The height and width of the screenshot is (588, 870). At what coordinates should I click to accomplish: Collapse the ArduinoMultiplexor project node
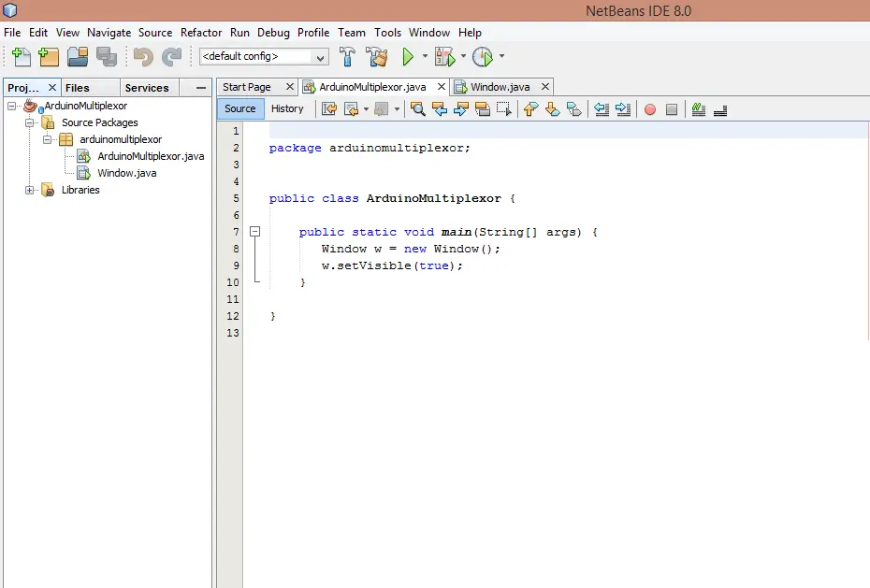[11, 106]
